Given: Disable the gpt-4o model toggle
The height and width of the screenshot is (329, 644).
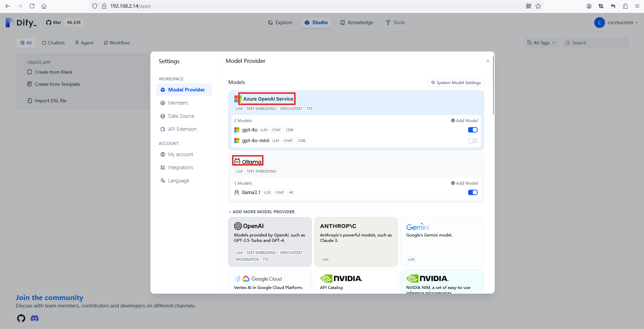Looking at the screenshot, I should coord(472,130).
